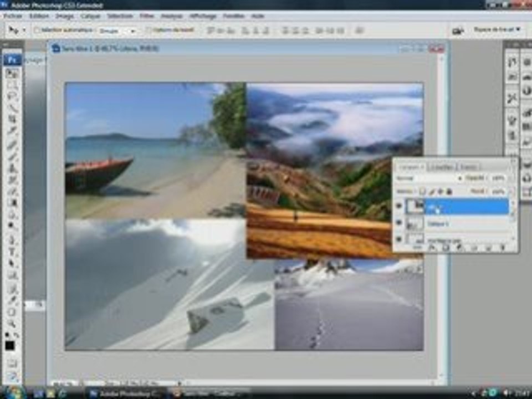Open the Sélection menu
Image resolution: width=532 pixels, height=399 pixels.
pyautogui.click(x=120, y=16)
